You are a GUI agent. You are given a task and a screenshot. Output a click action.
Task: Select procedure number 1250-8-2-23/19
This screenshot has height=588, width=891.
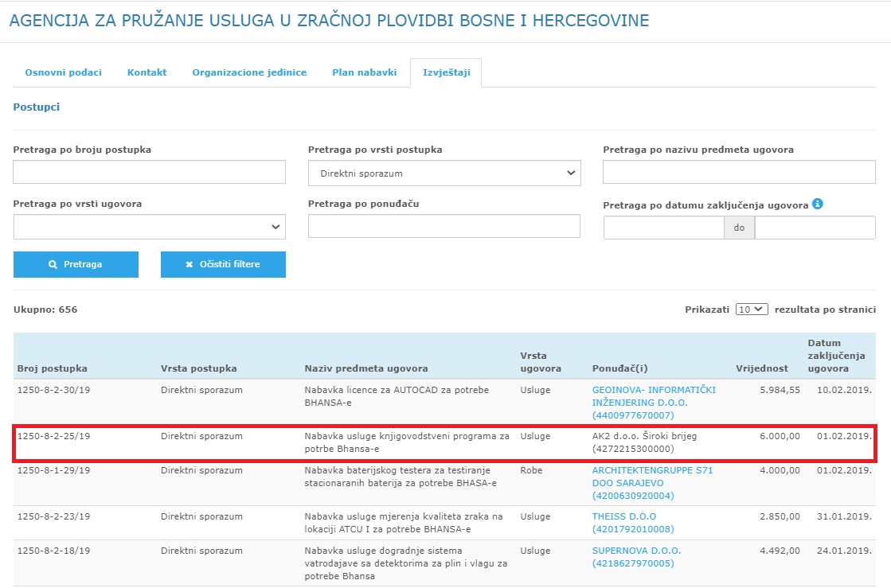point(53,516)
